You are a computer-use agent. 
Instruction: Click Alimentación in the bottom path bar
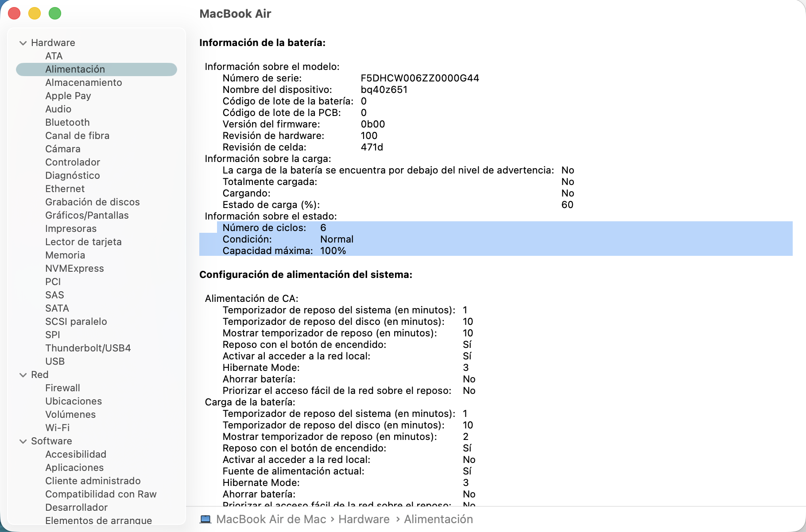click(438, 519)
